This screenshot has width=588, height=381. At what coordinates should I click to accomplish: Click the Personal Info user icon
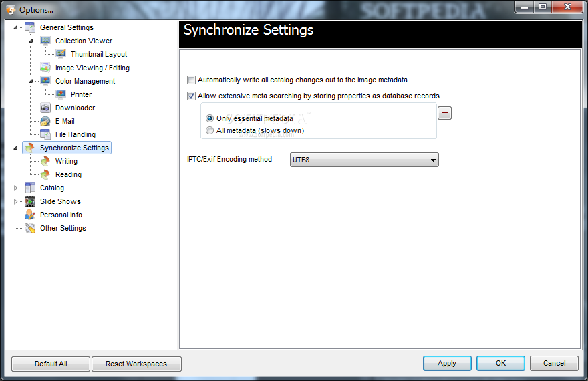pyautogui.click(x=30, y=215)
